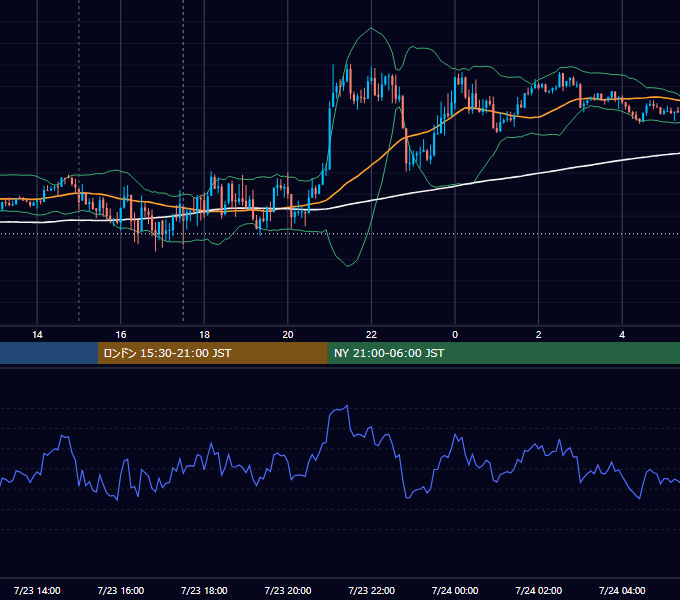
Task: Click the 7/23 18:00 time label
Action: (204, 590)
